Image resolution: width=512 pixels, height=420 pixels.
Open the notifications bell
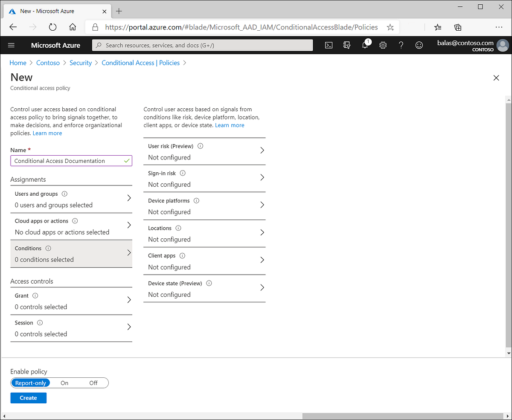pos(365,45)
